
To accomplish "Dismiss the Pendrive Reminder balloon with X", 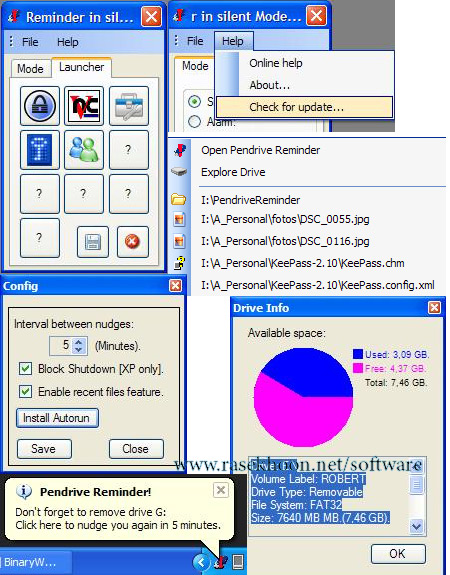I will click(x=221, y=490).
